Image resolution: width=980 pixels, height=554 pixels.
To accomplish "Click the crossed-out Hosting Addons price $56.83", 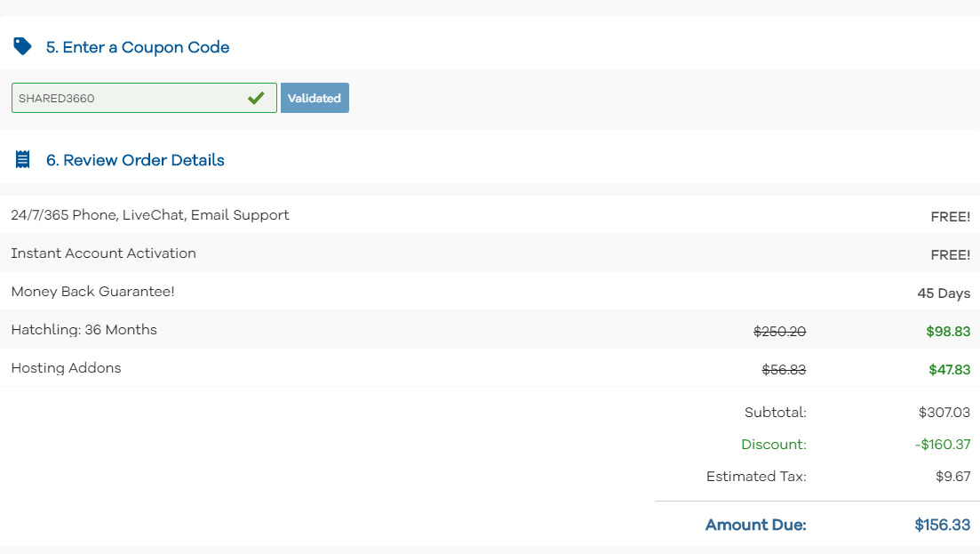I will (784, 369).
